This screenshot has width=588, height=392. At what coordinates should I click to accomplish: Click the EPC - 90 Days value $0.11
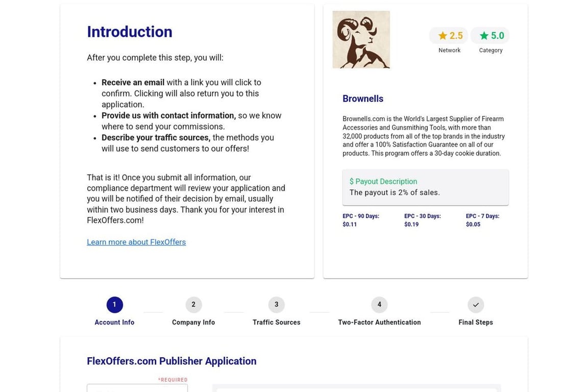coord(350,224)
